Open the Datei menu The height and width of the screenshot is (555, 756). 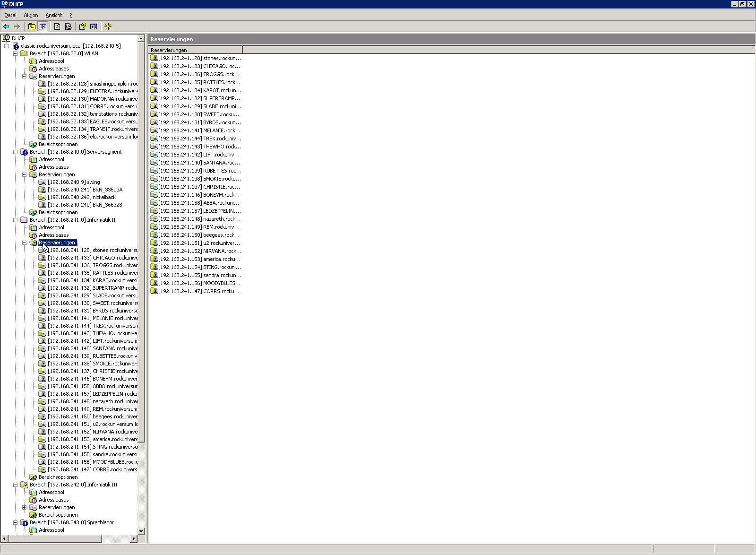point(10,15)
